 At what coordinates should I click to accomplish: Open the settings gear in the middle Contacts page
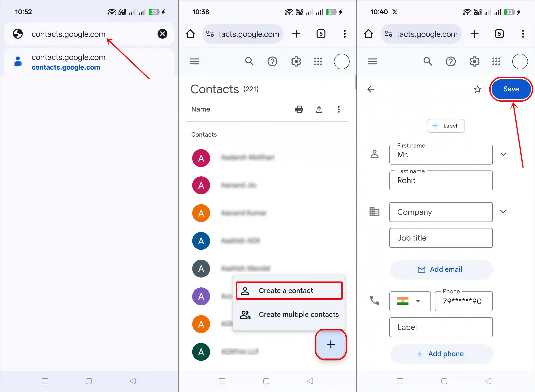click(x=296, y=62)
